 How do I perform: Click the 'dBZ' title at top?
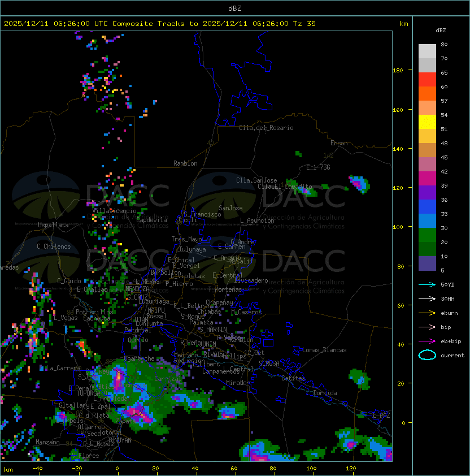[x=235, y=8]
